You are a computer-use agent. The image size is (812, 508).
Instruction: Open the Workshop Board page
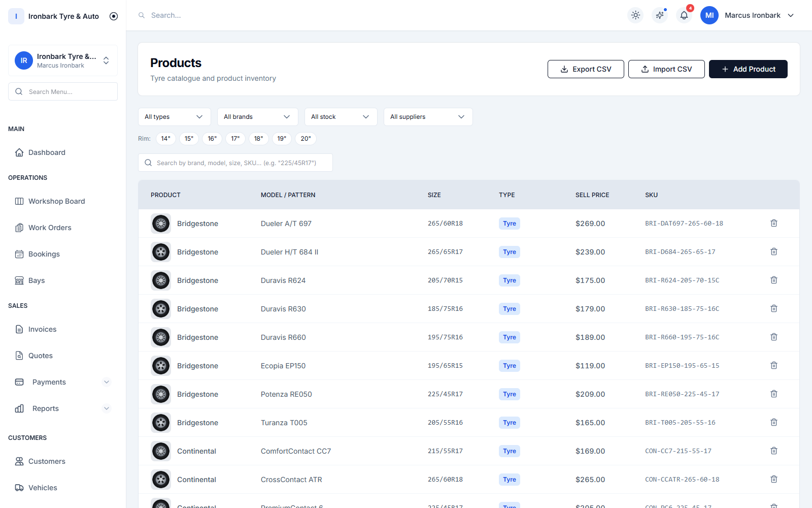(x=63, y=201)
